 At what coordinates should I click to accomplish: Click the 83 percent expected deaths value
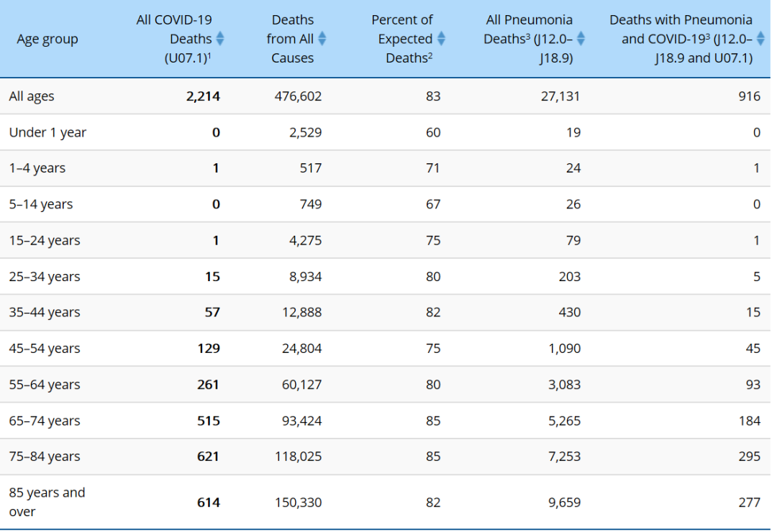[x=433, y=96]
